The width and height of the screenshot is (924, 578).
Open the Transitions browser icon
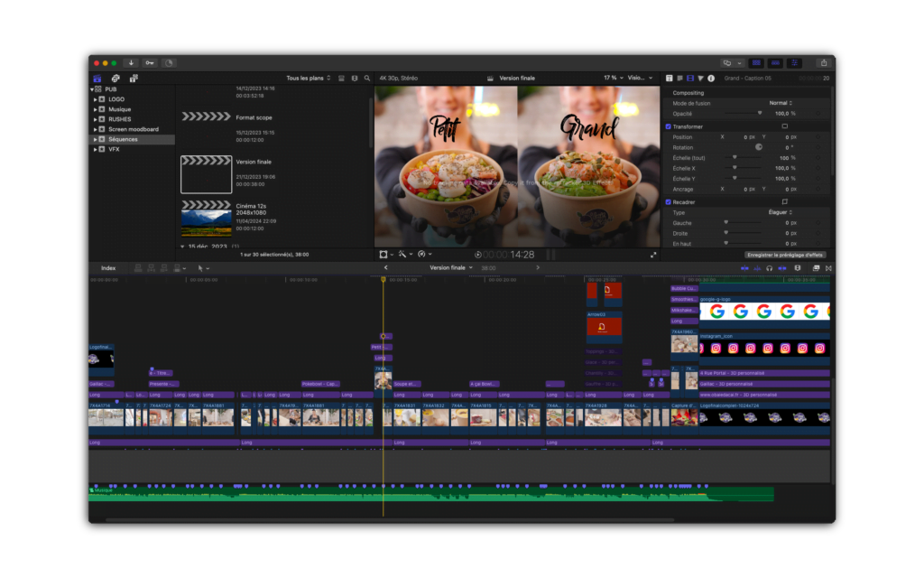click(x=828, y=268)
